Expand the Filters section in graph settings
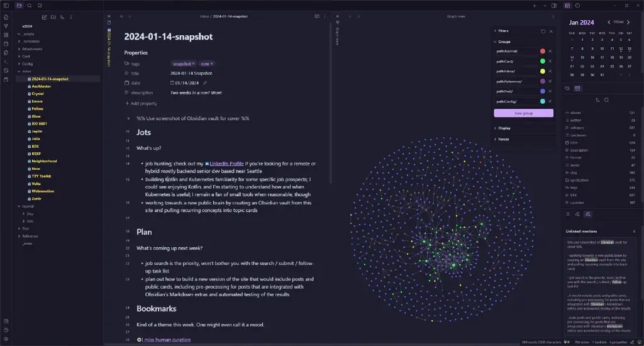 [502, 31]
